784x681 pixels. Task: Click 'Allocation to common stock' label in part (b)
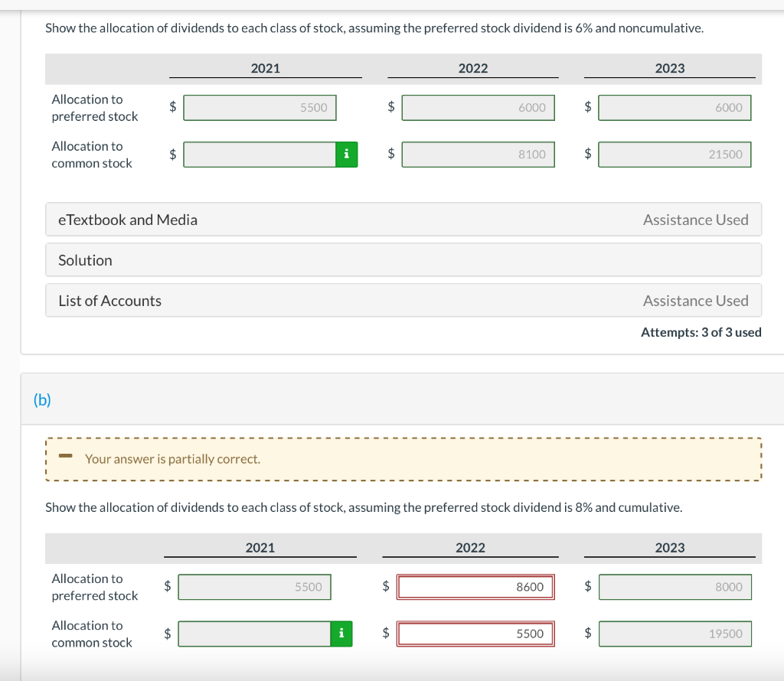92,634
